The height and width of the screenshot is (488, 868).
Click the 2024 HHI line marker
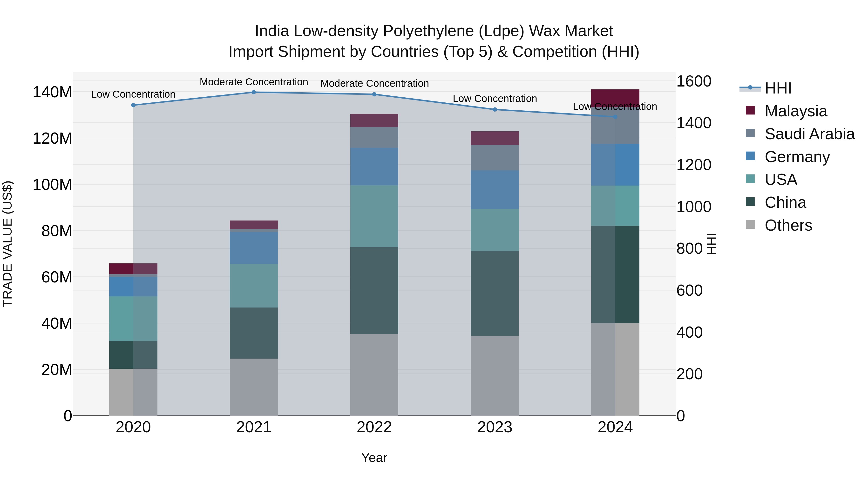(615, 117)
